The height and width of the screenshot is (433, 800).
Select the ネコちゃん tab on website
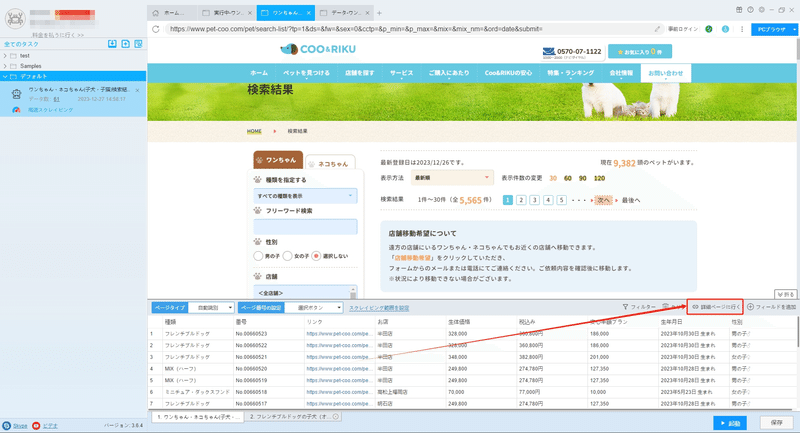pyautogui.click(x=330, y=164)
